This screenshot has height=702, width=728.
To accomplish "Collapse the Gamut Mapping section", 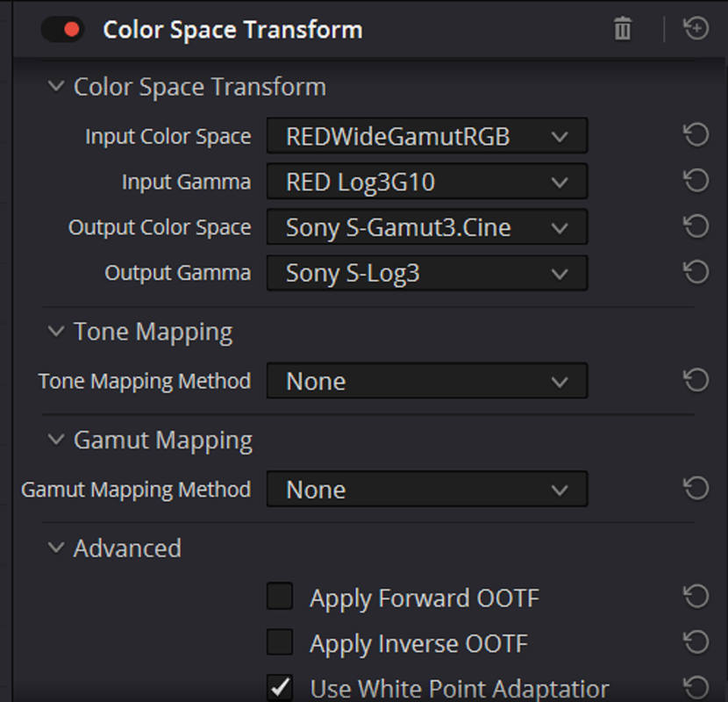I will (56, 440).
